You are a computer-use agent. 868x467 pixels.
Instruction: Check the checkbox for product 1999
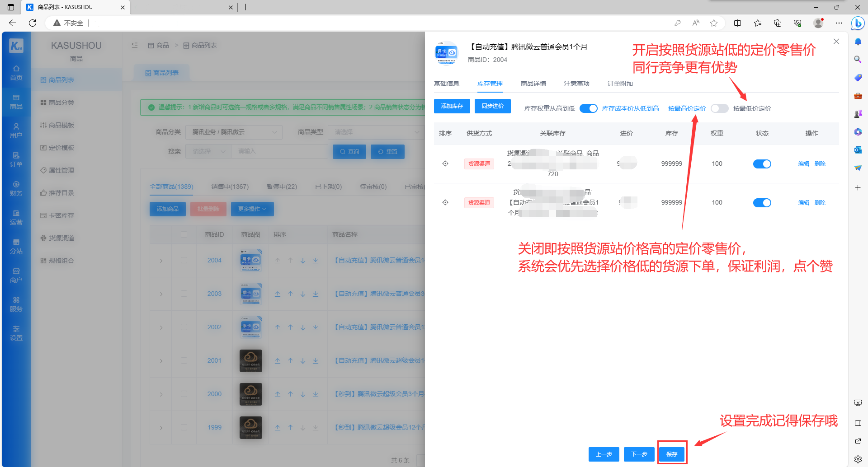point(184,427)
